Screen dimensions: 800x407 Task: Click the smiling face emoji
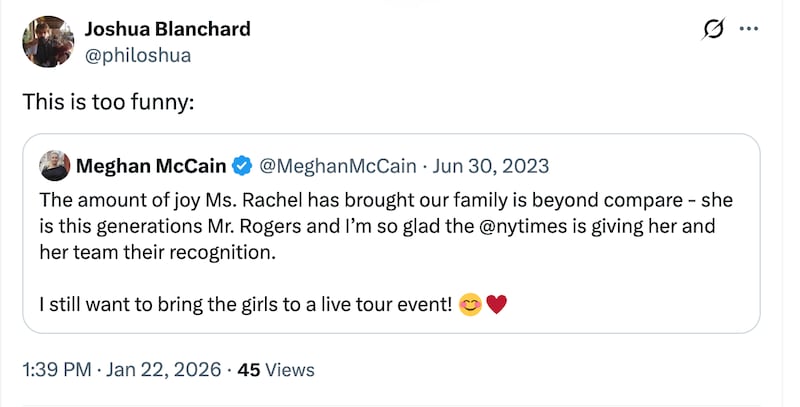click(x=468, y=305)
